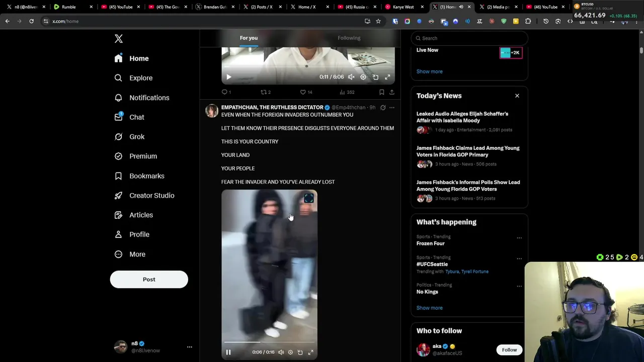This screenshot has width=644, height=362.
Task: Enter fullscreen on the 0:16 video
Action: [310, 352]
